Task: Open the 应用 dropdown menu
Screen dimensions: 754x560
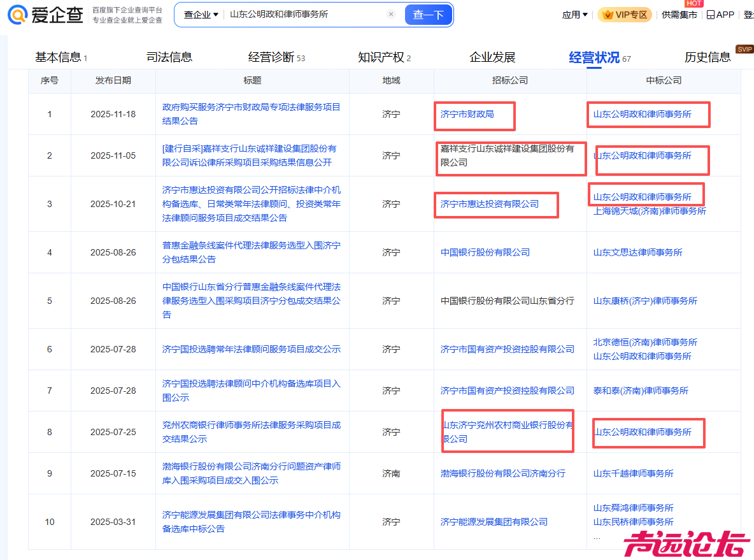Action: [574, 15]
